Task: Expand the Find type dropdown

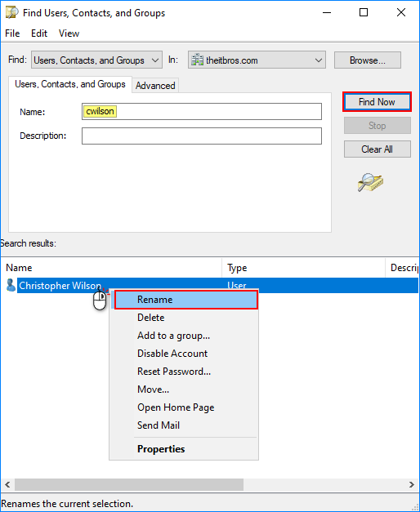Action: click(96, 60)
